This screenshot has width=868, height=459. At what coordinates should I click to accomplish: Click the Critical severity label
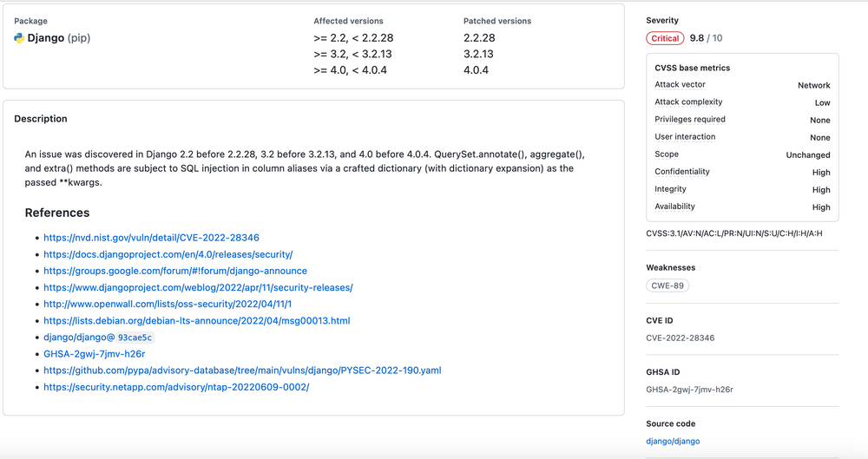[665, 38]
